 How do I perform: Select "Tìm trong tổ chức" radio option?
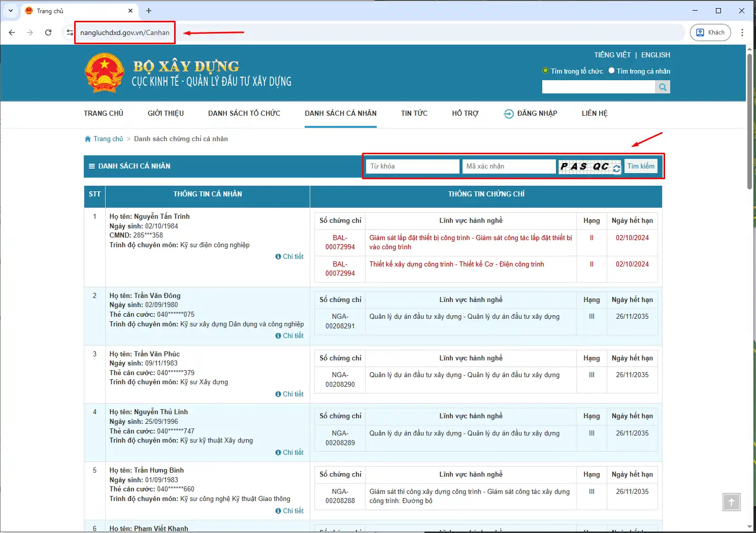[x=545, y=71]
